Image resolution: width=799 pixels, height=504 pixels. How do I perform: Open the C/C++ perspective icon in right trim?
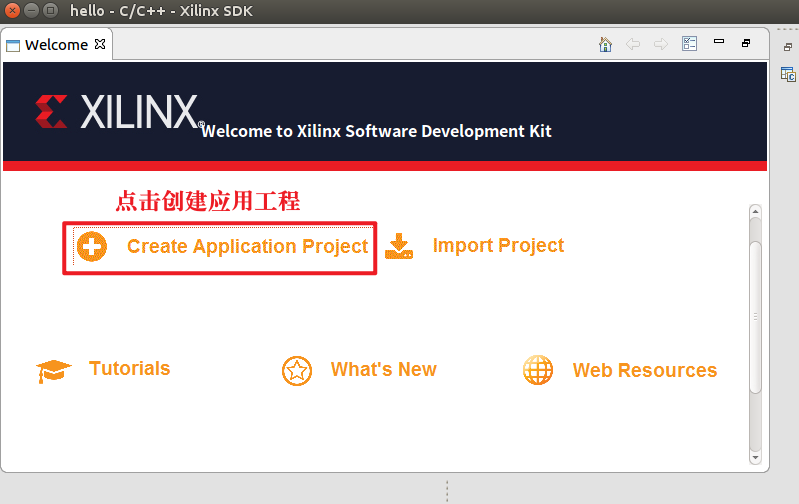pyautogui.click(x=788, y=74)
